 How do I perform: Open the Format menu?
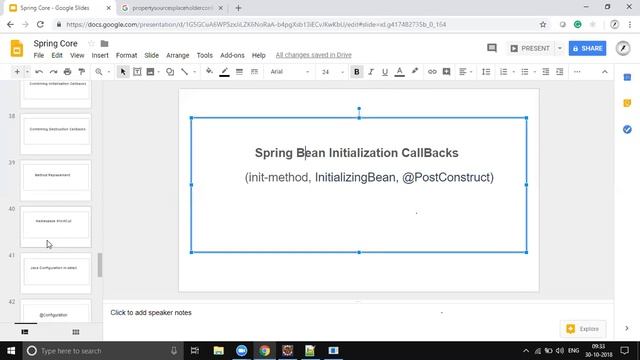click(126, 55)
